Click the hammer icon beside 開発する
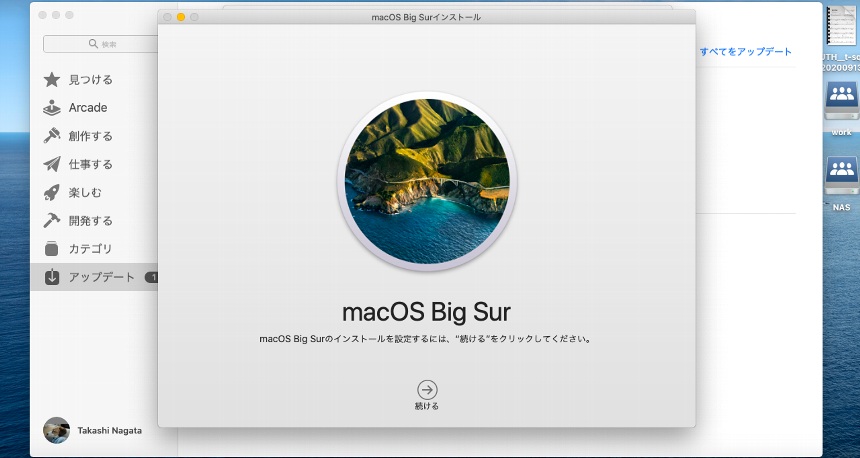 click(52, 220)
